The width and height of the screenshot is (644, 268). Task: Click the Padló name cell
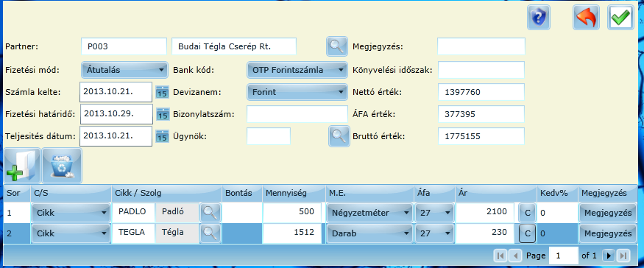(177, 213)
